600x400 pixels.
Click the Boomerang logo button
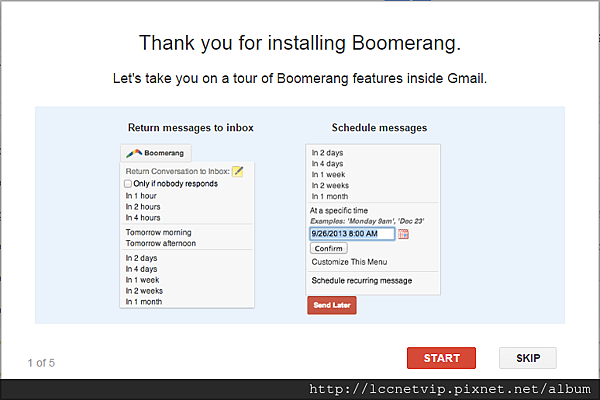click(x=155, y=153)
